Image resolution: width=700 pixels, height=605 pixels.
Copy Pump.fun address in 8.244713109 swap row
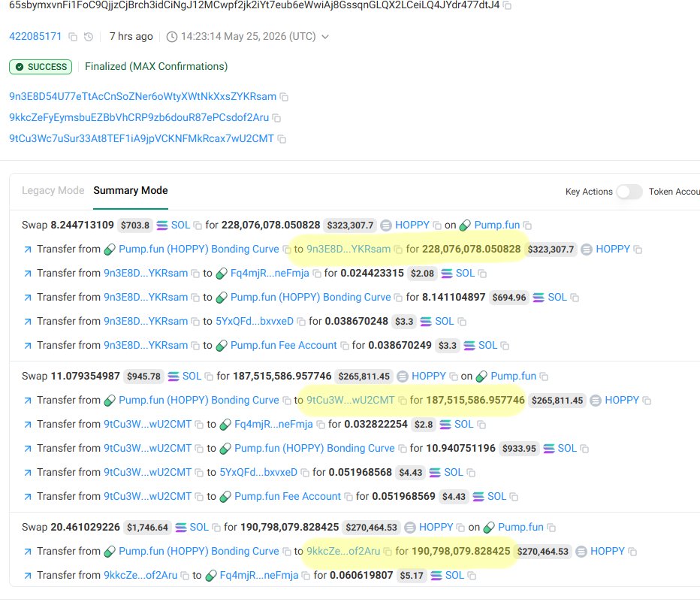pyautogui.click(x=527, y=225)
